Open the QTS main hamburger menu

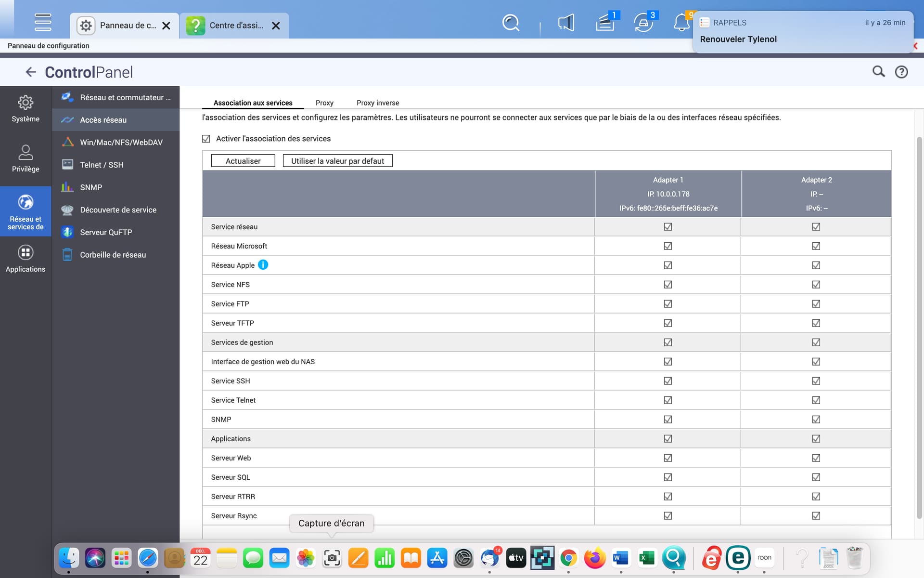[x=43, y=22]
